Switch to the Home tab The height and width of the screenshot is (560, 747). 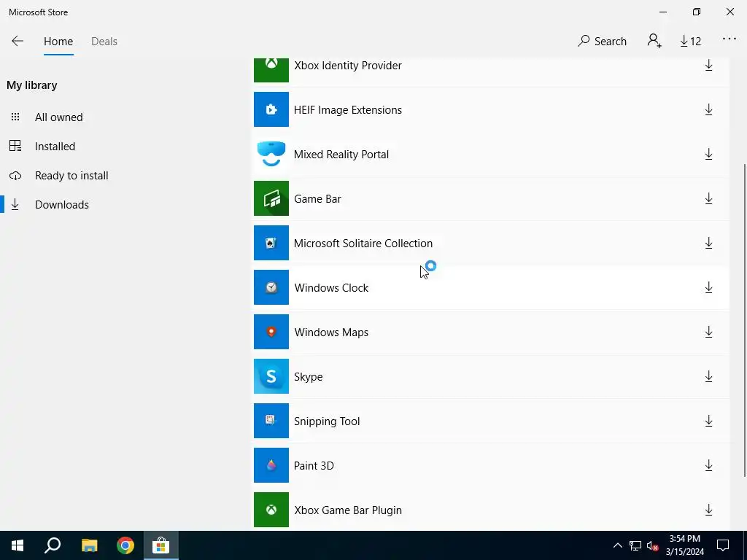point(58,42)
